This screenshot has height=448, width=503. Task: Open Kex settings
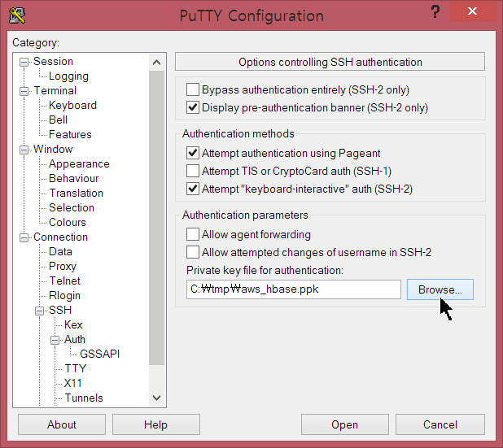(x=73, y=325)
